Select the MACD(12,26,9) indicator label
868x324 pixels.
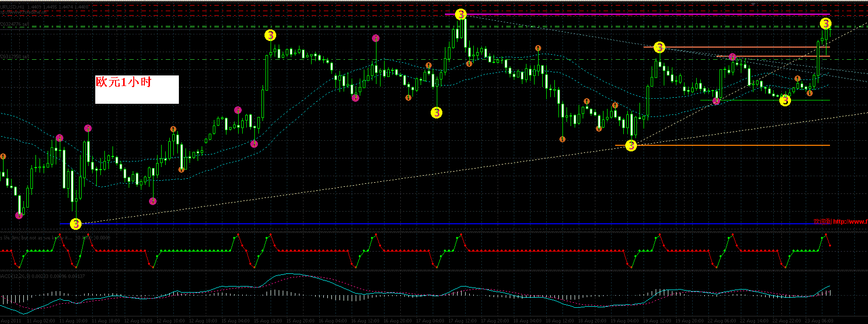pos(43,276)
